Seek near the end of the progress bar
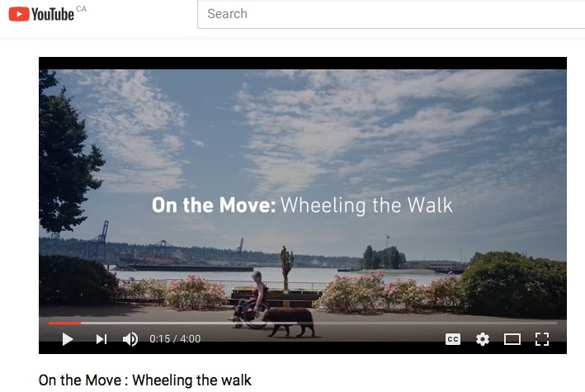This screenshot has height=392, width=585. click(550, 323)
